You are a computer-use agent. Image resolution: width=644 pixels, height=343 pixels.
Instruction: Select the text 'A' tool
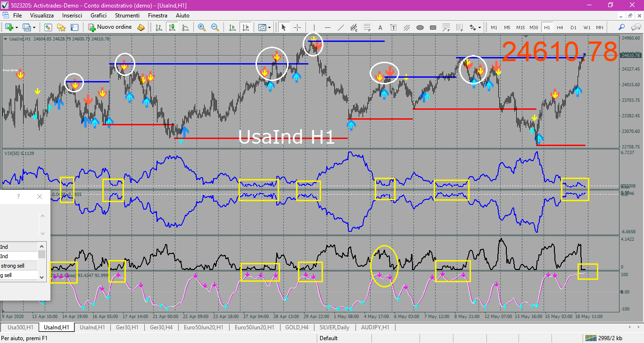[380, 27]
